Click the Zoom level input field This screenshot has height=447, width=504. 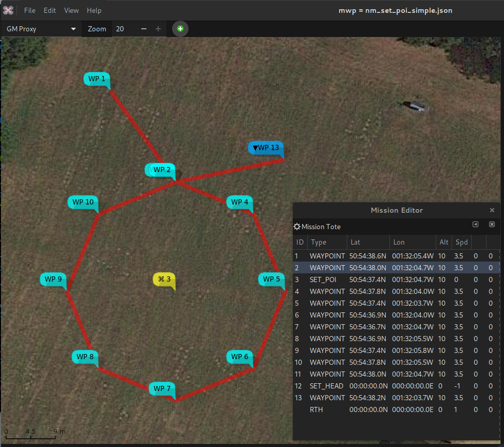(125, 29)
